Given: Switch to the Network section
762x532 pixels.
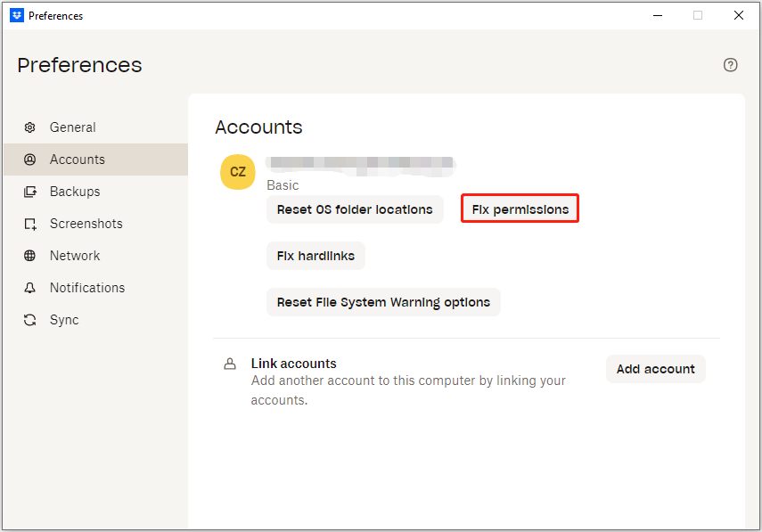Looking at the screenshot, I should 75,255.
